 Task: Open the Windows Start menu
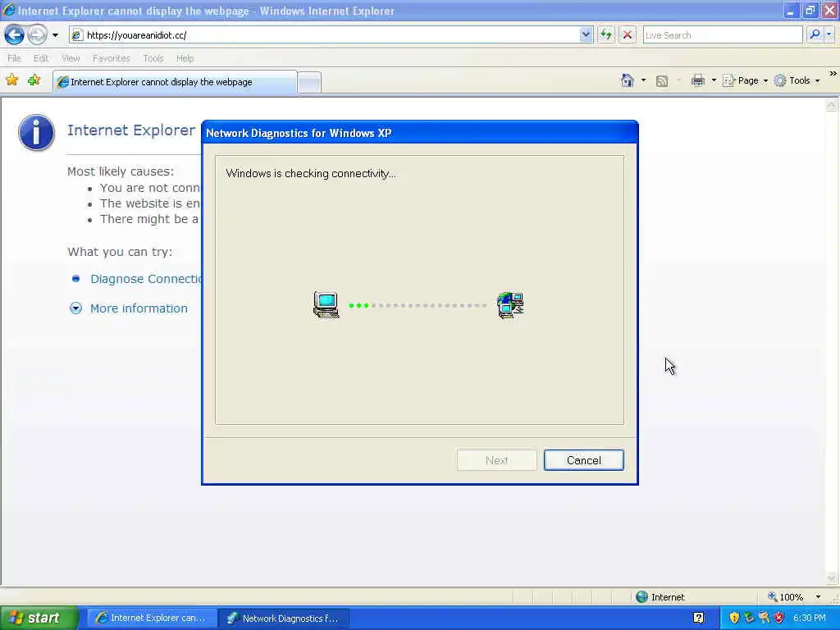[x=39, y=618]
